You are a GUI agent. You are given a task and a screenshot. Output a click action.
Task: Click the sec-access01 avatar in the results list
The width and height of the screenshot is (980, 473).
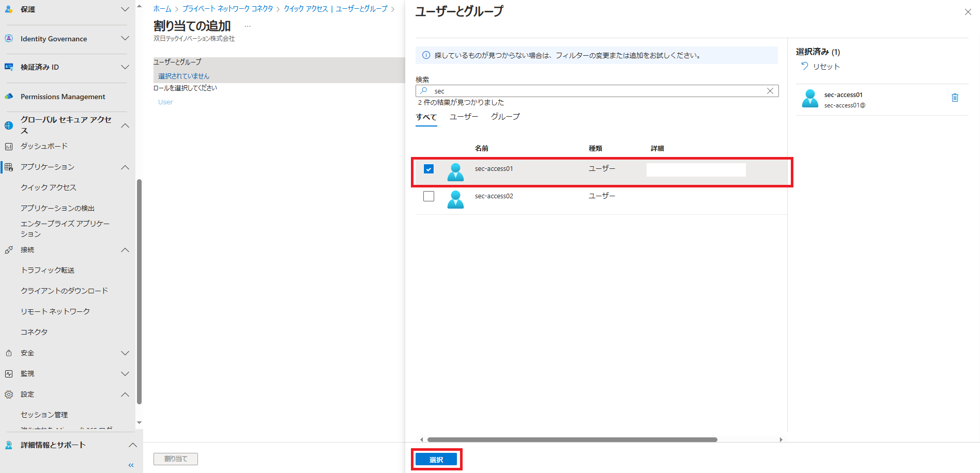pyautogui.click(x=455, y=172)
